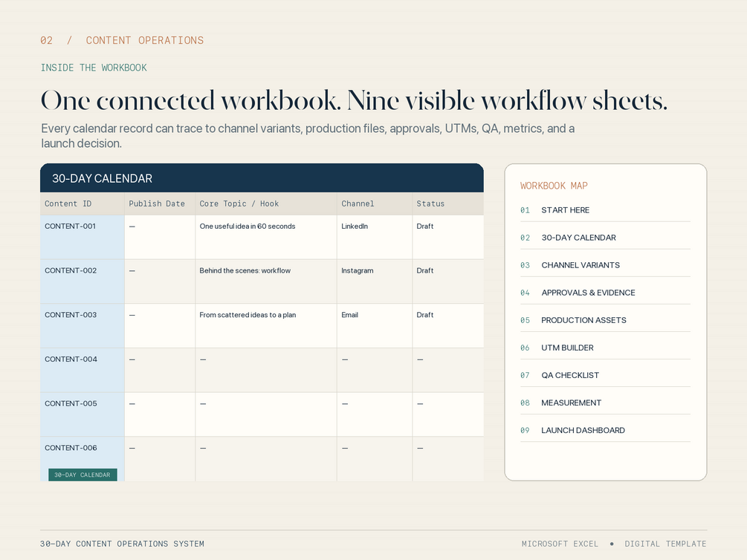
Task: Click the DIGITAL TEMPLATE footer text
Action: (x=665, y=544)
